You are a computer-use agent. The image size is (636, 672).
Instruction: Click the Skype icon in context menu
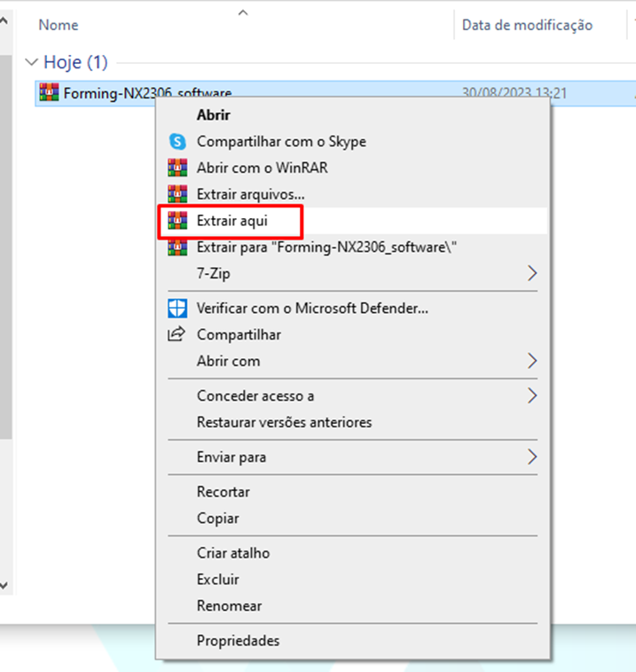point(177,142)
